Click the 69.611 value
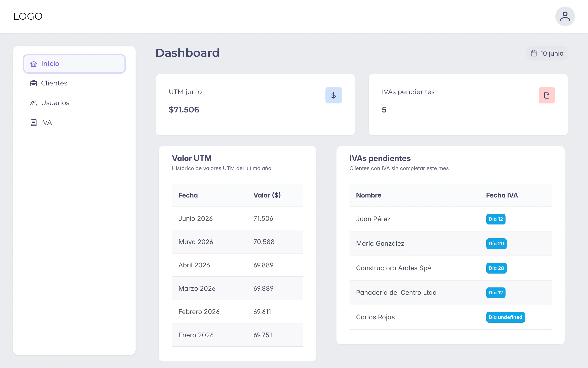Viewport: 588px width, 368px height. (x=262, y=312)
